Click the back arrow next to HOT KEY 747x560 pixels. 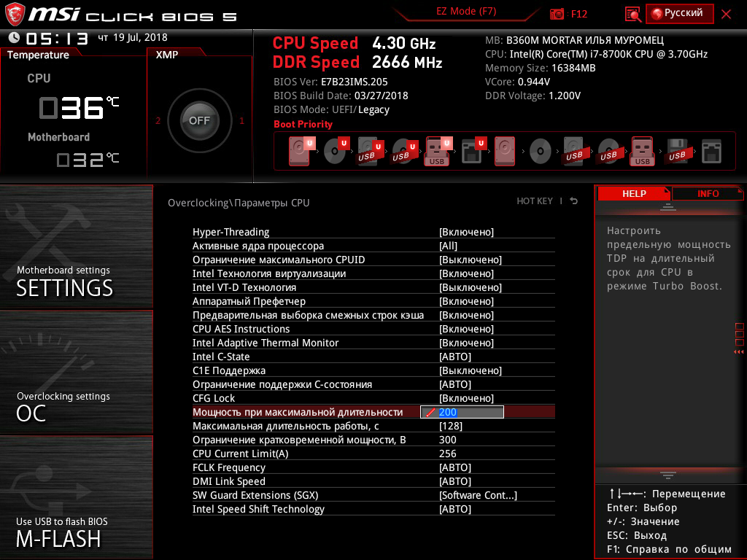coord(574,201)
